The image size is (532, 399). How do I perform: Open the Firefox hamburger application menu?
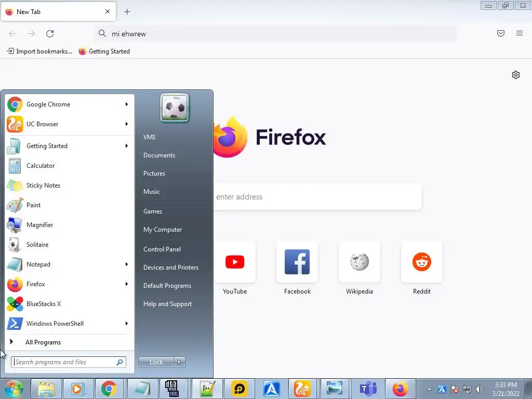pyautogui.click(x=520, y=33)
